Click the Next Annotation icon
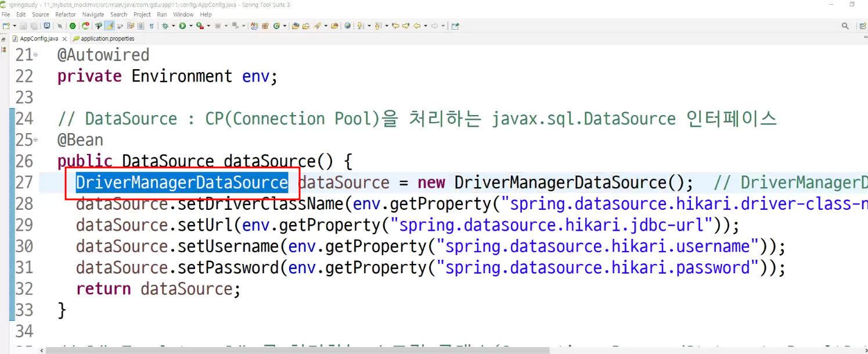Viewport: 868px width, 354px height. pyautogui.click(x=360, y=26)
